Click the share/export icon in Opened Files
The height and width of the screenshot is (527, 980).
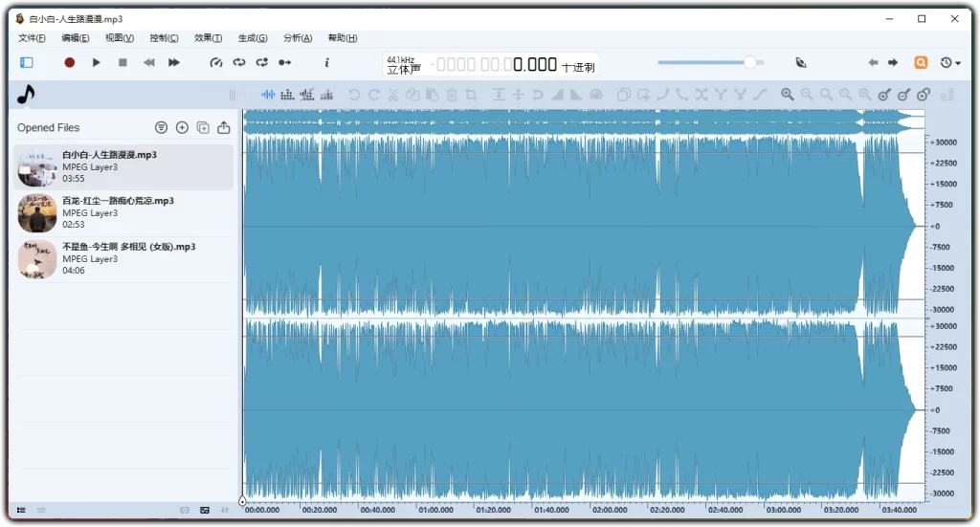point(224,127)
